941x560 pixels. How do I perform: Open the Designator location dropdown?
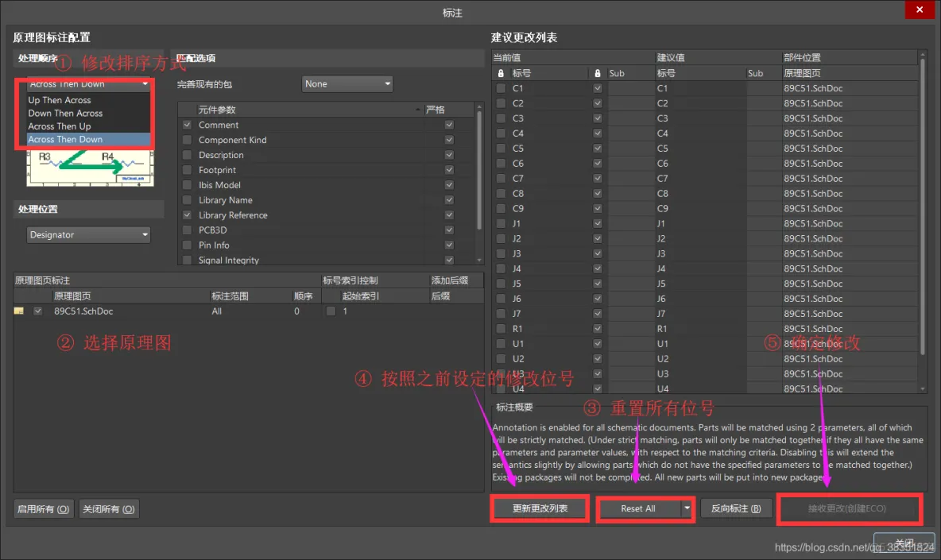(x=88, y=235)
